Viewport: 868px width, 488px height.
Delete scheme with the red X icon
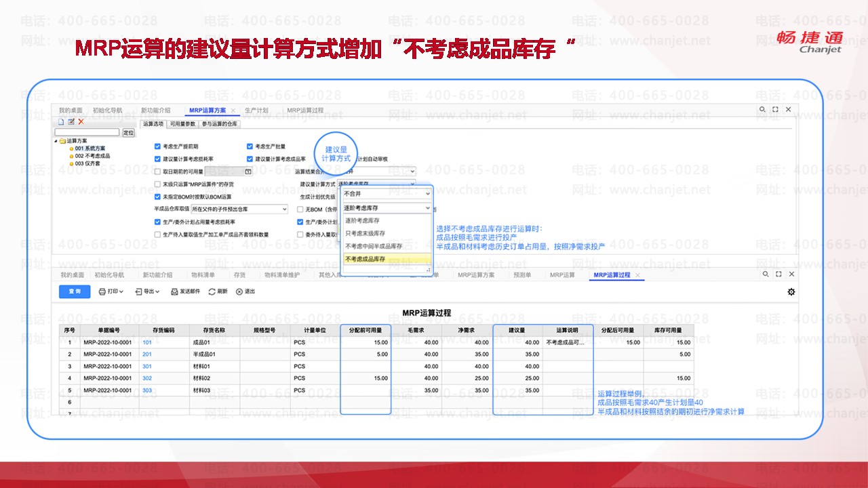(x=81, y=122)
